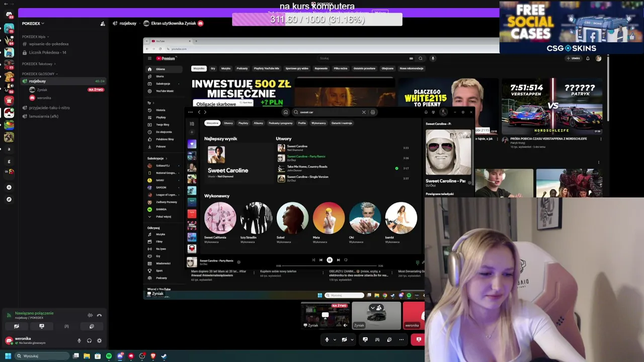This screenshot has height=362, width=644.
Task: Open Discord user settings gear
Action: (99, 340)
